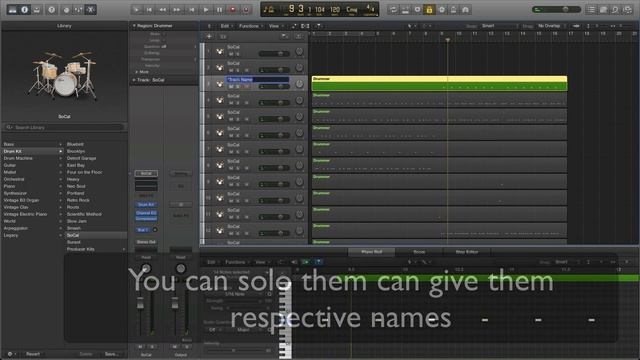
Task: Click the Capture Recording button
Action: pyautogui.click(x=246, y=9)
